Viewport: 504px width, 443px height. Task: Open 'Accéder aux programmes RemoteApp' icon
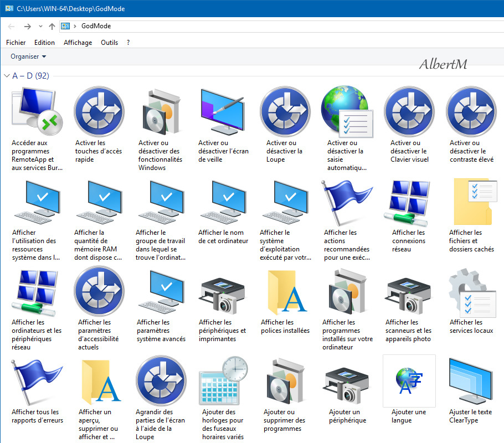pos(37,111)
